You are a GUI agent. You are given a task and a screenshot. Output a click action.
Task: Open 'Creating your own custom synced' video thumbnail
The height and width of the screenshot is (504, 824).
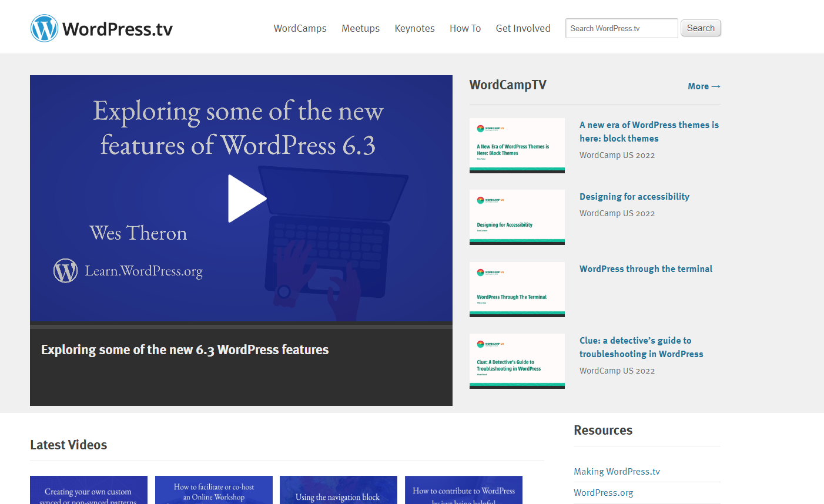[x=89, y=490]
